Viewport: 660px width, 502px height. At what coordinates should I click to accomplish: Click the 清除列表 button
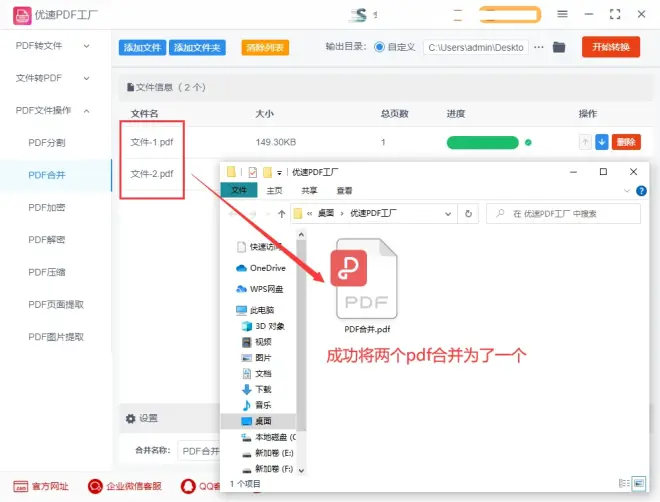[x=265, y=48]
